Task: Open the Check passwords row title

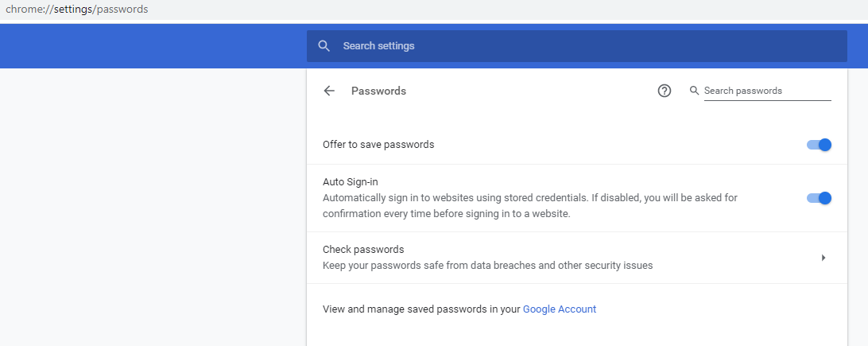Action: pyautogui.click(x=363, y=249)
